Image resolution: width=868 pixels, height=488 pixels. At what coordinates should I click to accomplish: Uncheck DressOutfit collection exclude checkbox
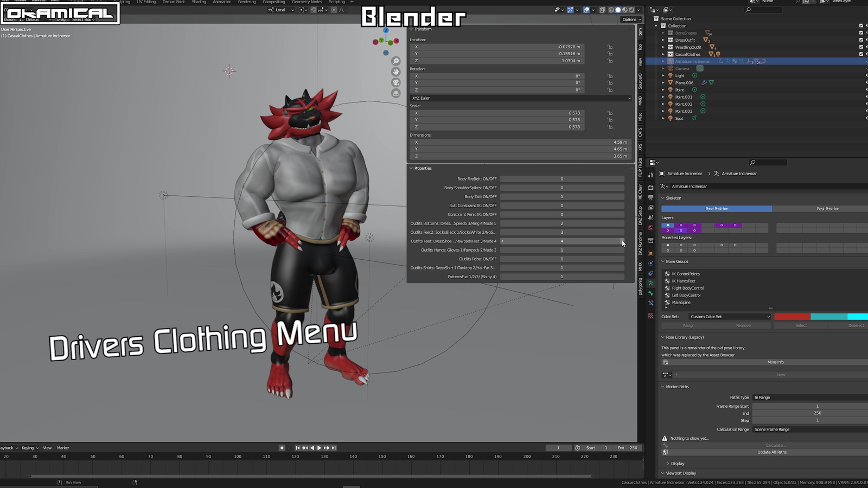pos(861,40)
